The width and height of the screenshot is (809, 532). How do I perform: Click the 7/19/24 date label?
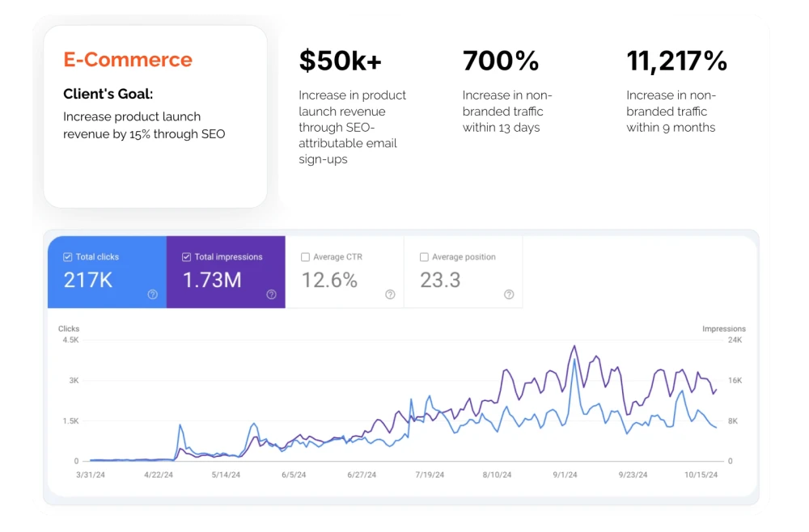[x=430, y=475]
